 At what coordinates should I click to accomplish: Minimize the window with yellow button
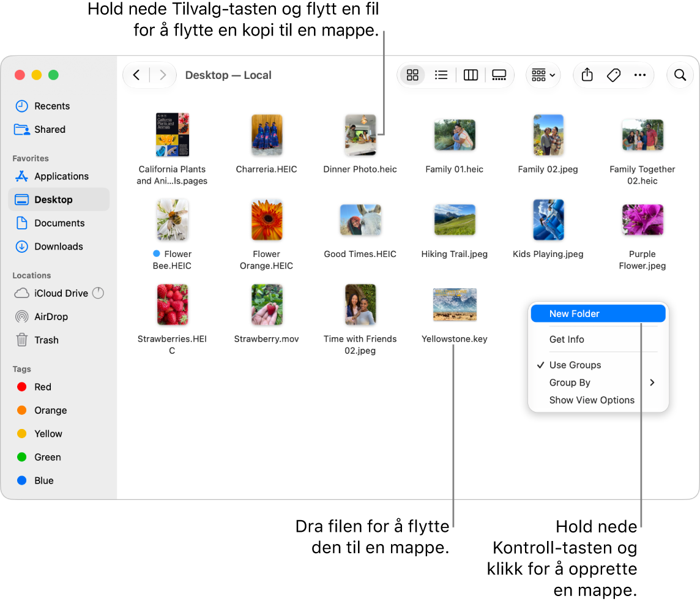pyautogui.click(x=37, y=75)
